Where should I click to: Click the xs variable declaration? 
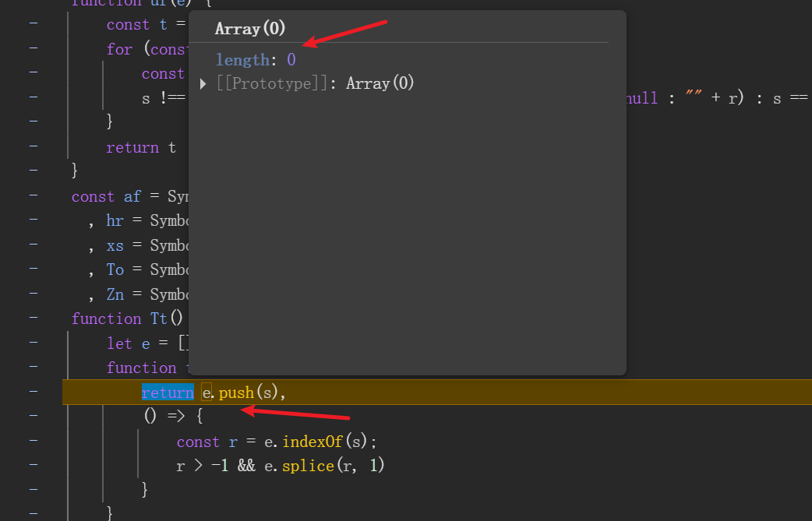(x=115, y=245)
